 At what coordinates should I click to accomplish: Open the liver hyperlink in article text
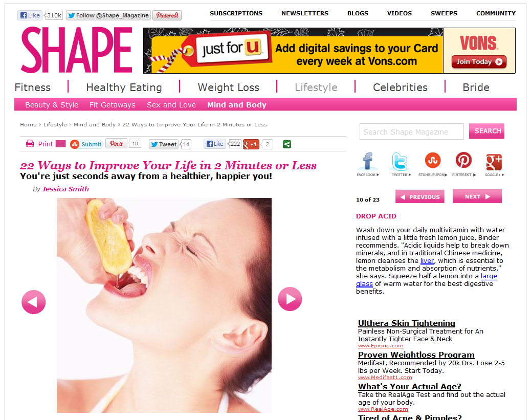427,260
